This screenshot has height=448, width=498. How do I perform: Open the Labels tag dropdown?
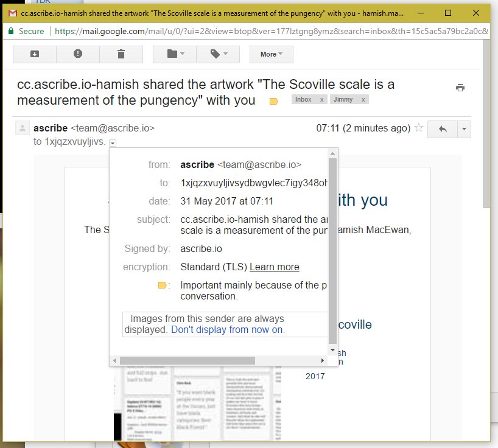[x=218, y=54]
